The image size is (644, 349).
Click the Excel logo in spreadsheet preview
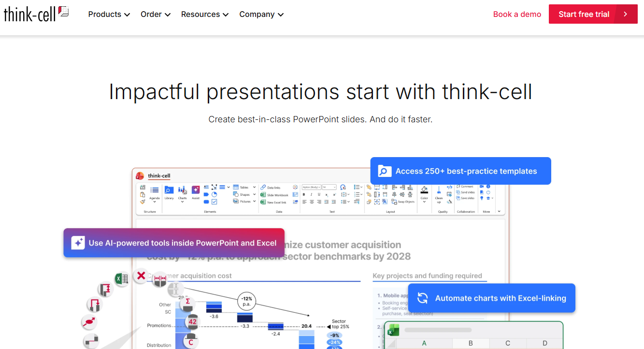click(394, 331)
